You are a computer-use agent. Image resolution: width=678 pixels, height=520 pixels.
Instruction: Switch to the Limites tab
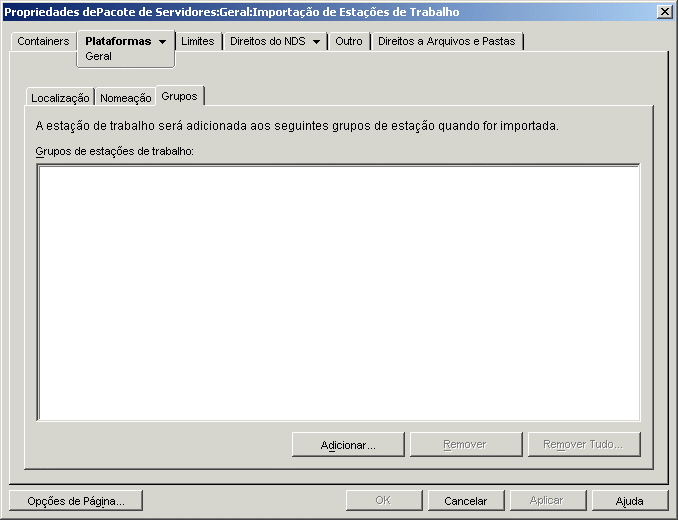198,41
